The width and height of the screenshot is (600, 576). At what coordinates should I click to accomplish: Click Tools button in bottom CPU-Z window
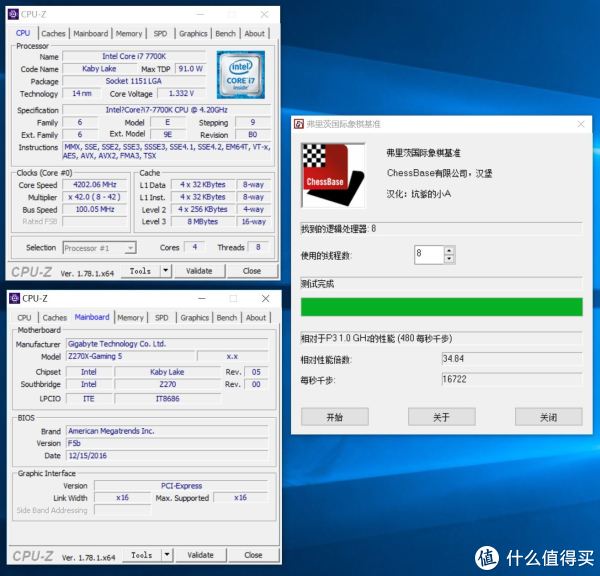click(x=142, y=555)
